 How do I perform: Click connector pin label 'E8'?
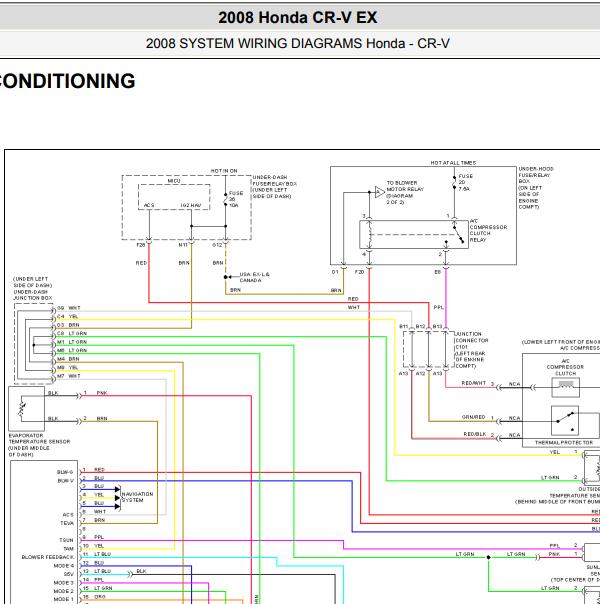click(x=437, y=272)
